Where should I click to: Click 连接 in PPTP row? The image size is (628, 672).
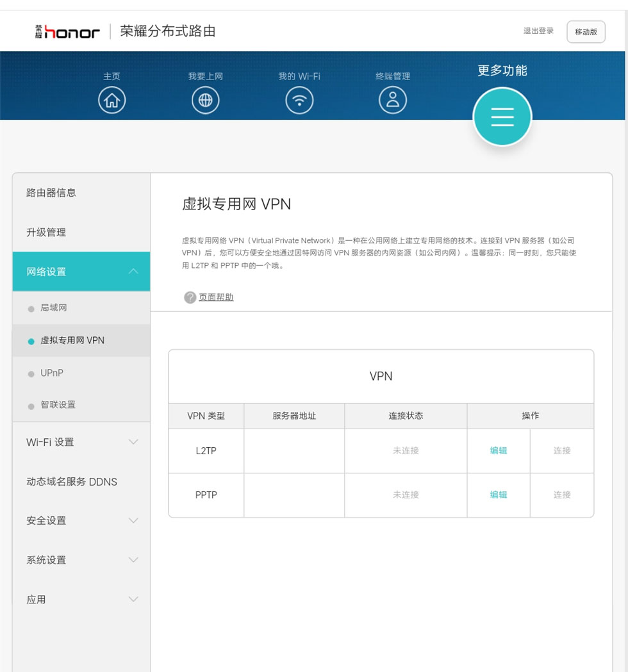pyautogui.click(x=562, y=495)
